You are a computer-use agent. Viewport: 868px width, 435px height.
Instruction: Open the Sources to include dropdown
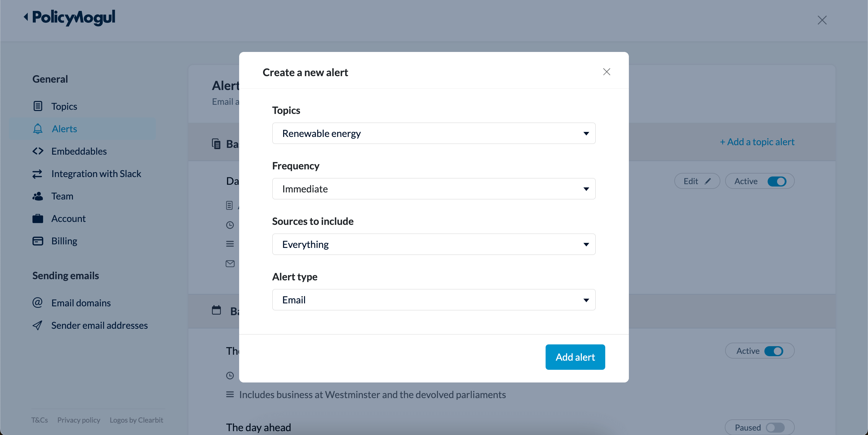(434, 244)
